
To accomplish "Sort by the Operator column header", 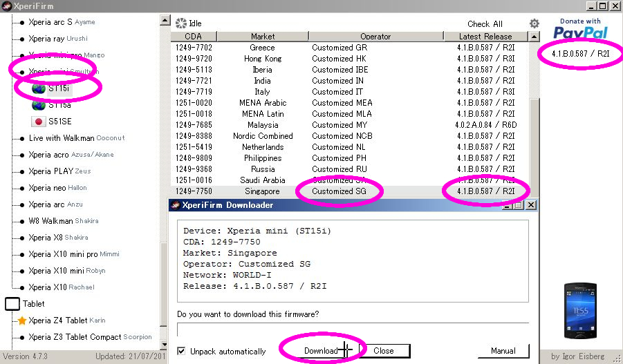I will [x=375, y=37].
